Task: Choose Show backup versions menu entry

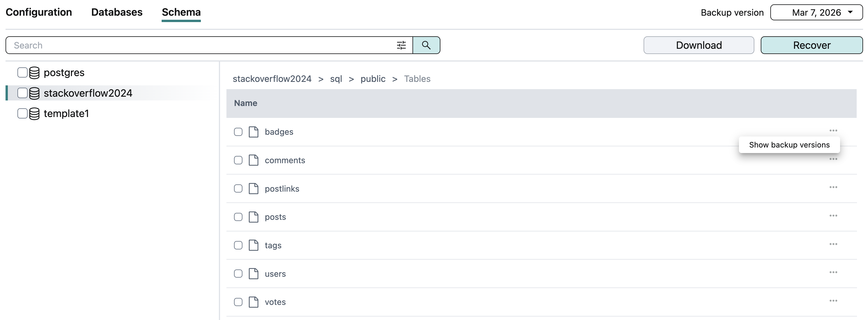Action: (789, 145)
